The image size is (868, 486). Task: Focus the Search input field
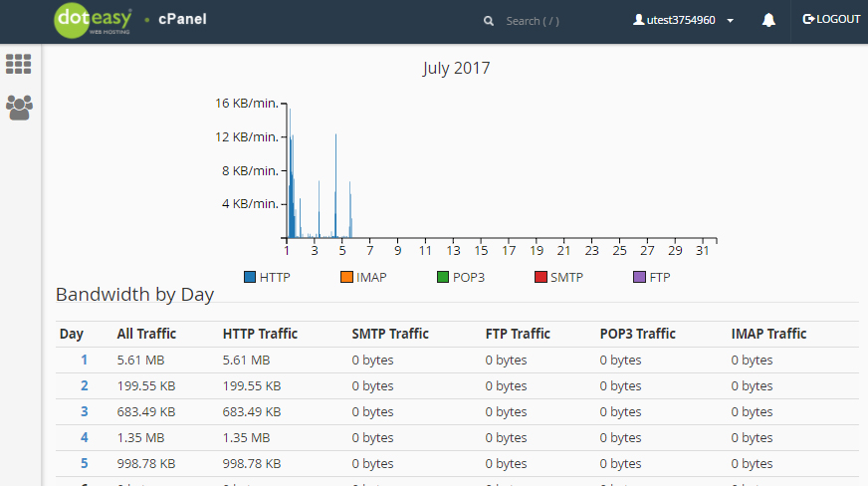click(x=557, y=21)
